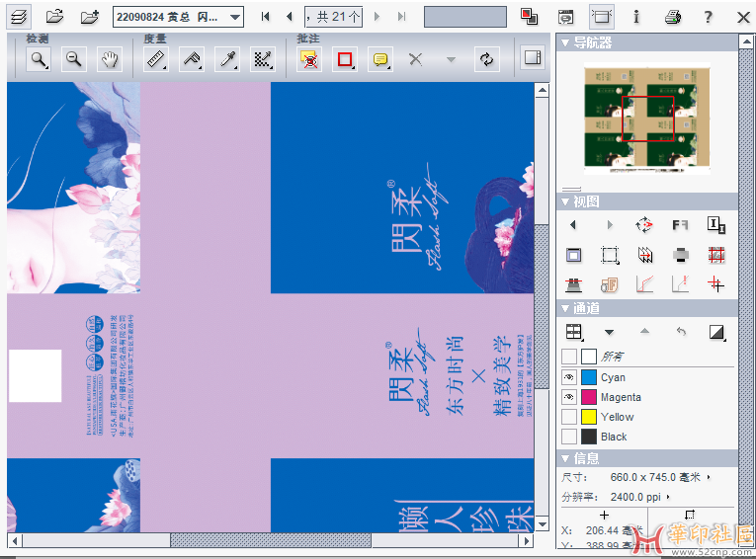The width and height of the screenshot is (756, 559).
Task: Click the hatched arrows view icon
Action: click(x=645, y=255)
